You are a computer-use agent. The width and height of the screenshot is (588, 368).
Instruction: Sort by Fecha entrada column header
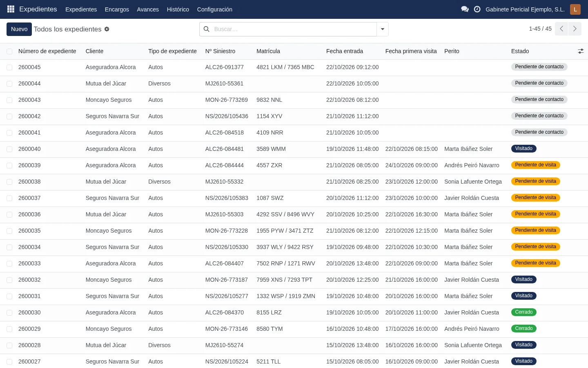pos(345,51)
